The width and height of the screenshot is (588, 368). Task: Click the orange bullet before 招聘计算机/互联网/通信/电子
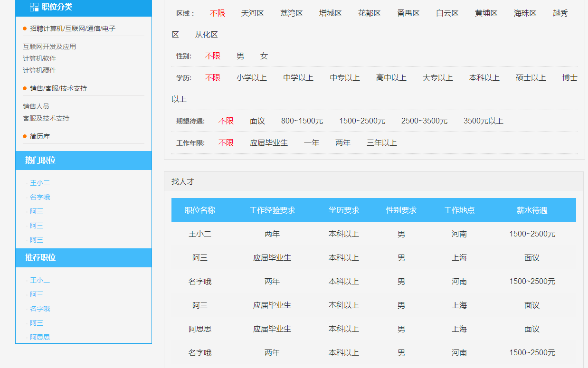click(25, 28)
